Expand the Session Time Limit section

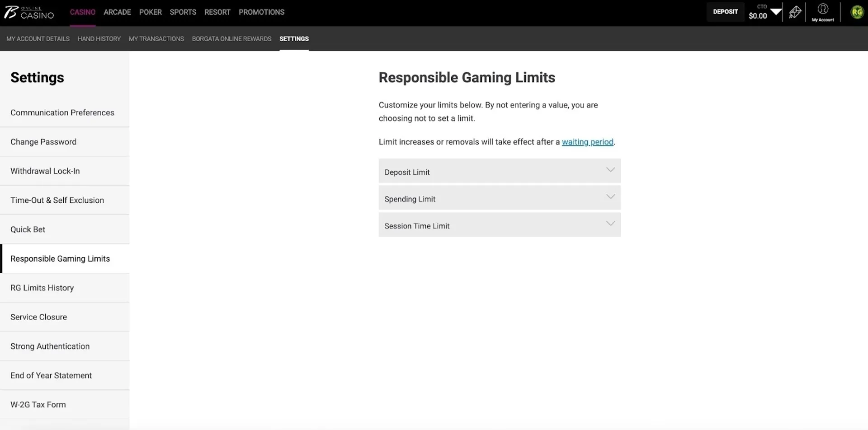click(499, 225)
